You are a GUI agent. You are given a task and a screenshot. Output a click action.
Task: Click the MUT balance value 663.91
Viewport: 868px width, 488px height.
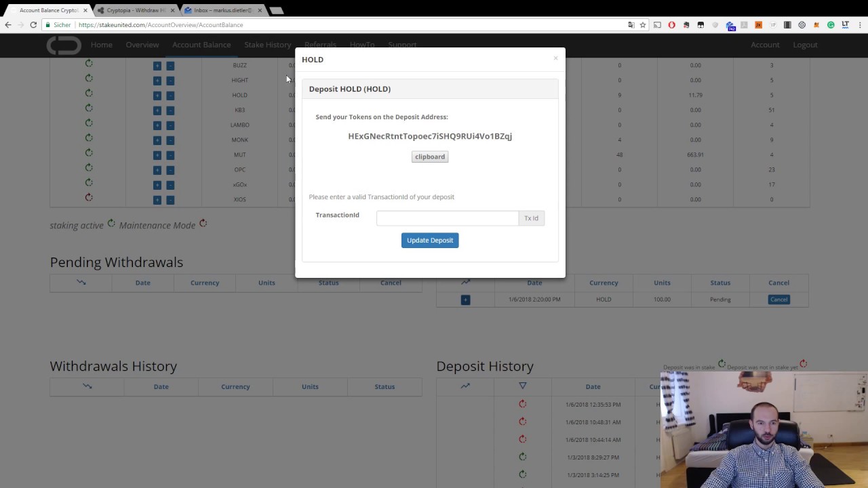click(x=695, y=155)
